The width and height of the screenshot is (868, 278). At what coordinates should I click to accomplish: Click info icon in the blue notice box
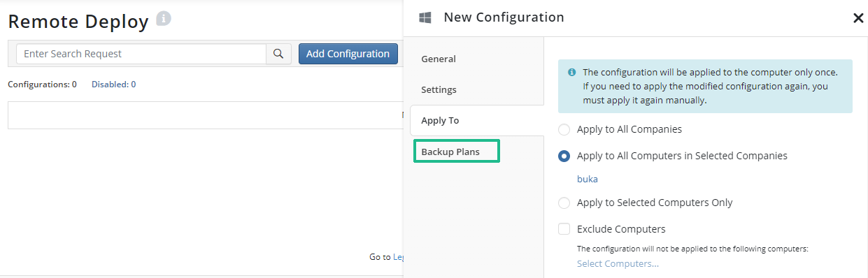[x=571, y=72]
